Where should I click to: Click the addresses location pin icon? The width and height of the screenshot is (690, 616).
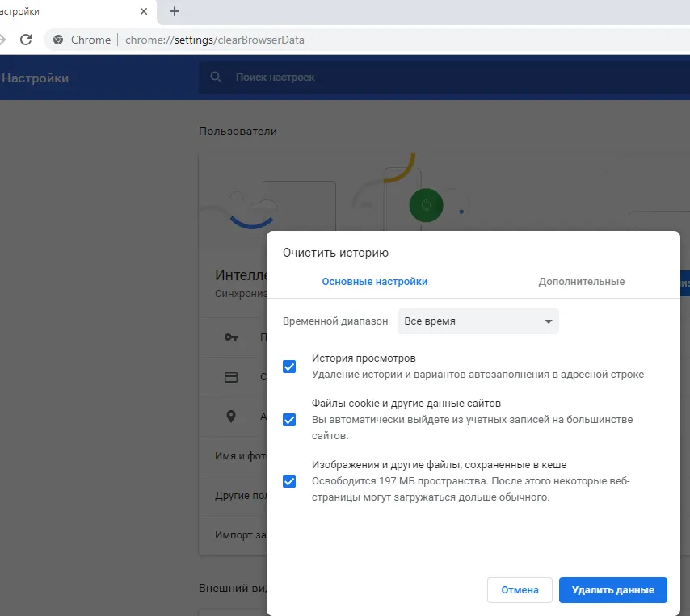click(231, 417)
